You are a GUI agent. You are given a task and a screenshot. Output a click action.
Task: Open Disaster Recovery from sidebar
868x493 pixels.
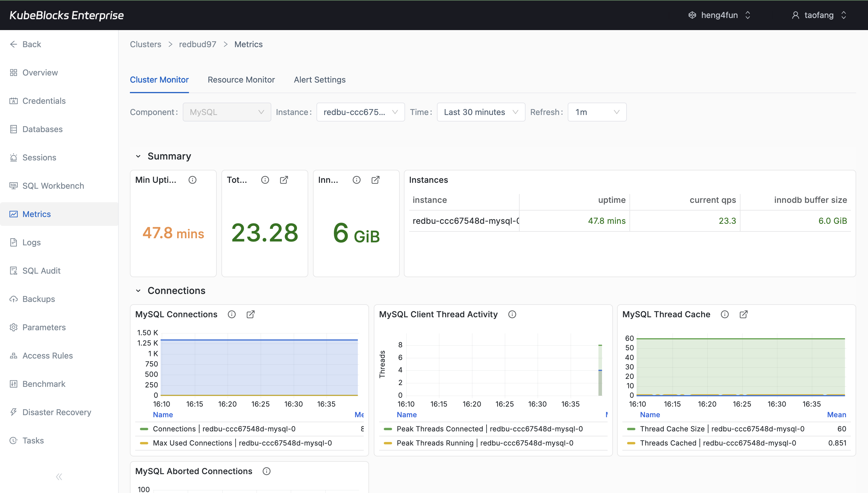(x=57, y=412)
